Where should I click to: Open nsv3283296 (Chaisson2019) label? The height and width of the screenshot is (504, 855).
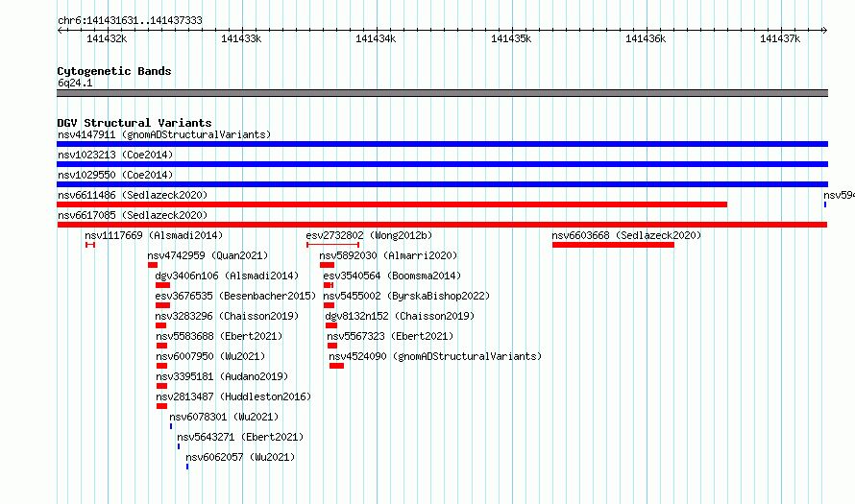227,316
